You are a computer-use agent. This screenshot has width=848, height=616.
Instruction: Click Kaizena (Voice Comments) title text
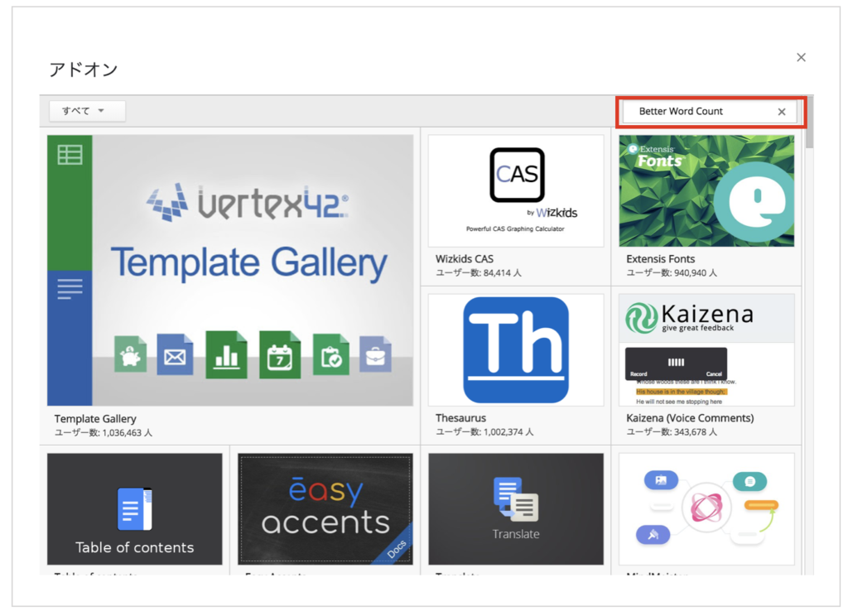690,418
